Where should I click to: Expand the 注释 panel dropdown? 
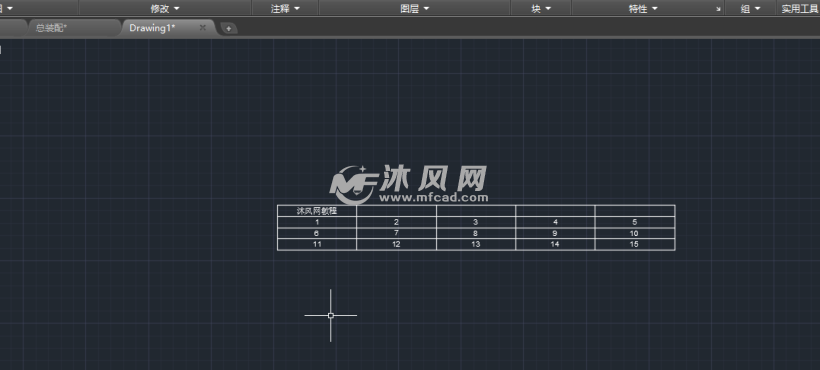(286, 8)
